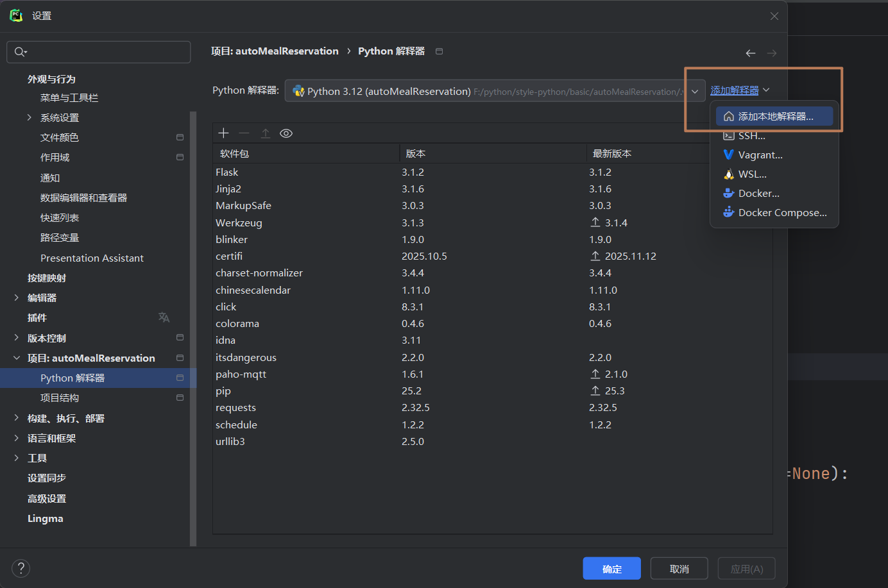Open Presentation Assistant settings
This screenshot has width=888, height=588.
92,258
